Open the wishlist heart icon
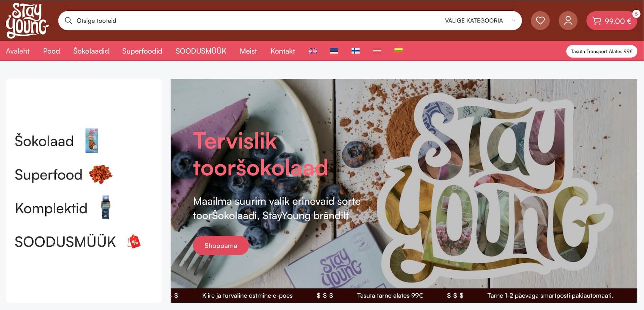The height and width of the screenshot is (310, 644). pos(540,21)
